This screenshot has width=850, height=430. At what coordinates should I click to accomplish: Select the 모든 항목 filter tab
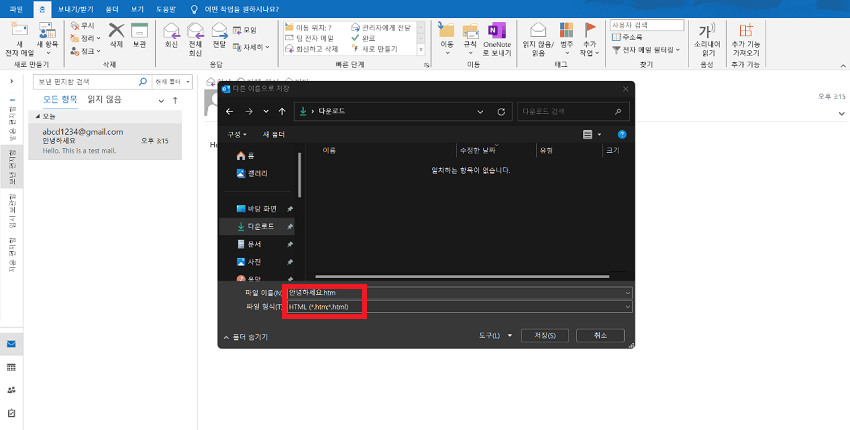(x=60, y=99)
